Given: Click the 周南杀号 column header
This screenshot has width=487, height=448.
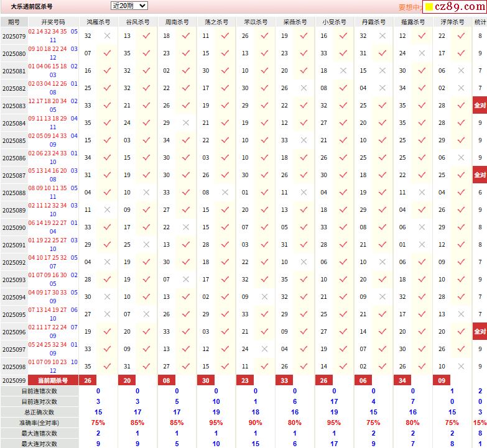Looking at the screenshot, I should [x=177, y=22].
